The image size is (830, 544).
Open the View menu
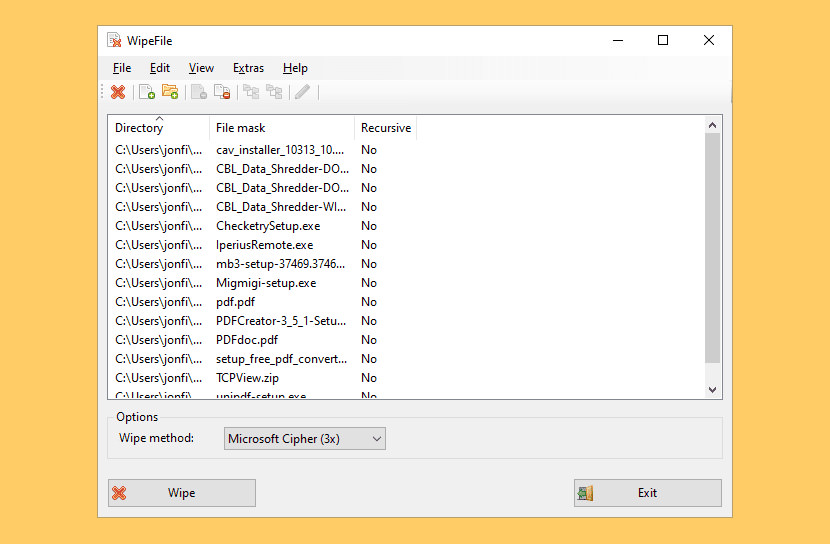(x=201, y=68)
